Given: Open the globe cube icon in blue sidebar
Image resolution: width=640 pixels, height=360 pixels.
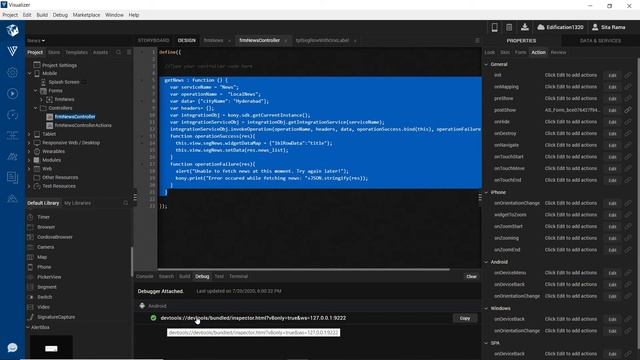Looking at the screenshot, I should 12,30.
